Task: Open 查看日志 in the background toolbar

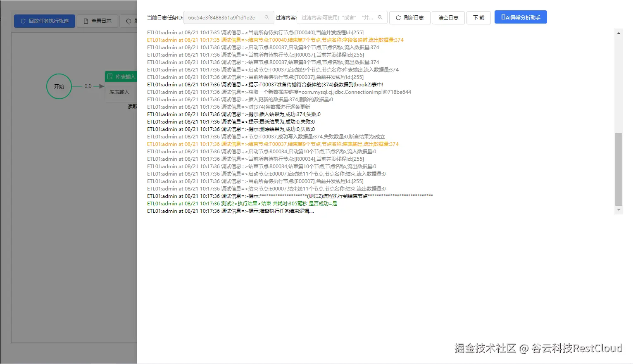Action: [x=98, y=21]
